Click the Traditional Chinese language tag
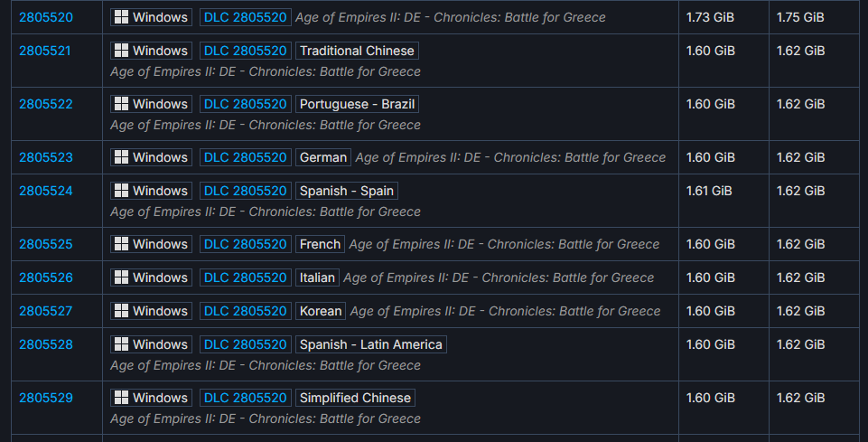 tap(357, 51)
